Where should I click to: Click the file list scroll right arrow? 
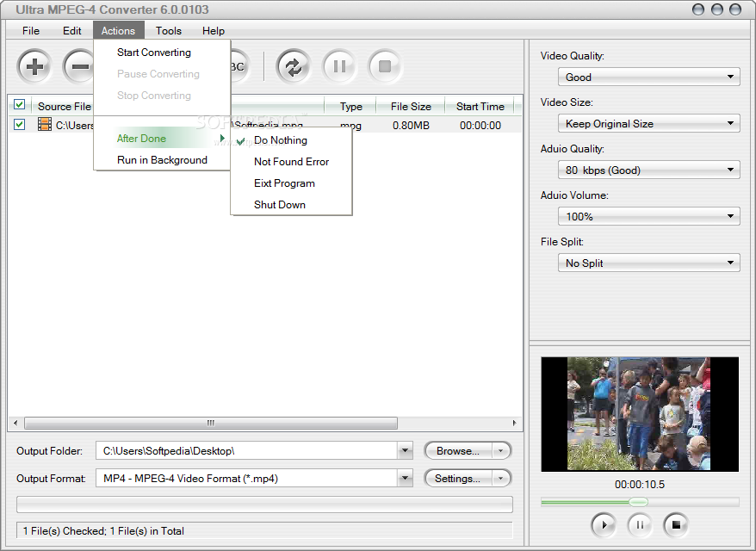(x=514, y=423)
